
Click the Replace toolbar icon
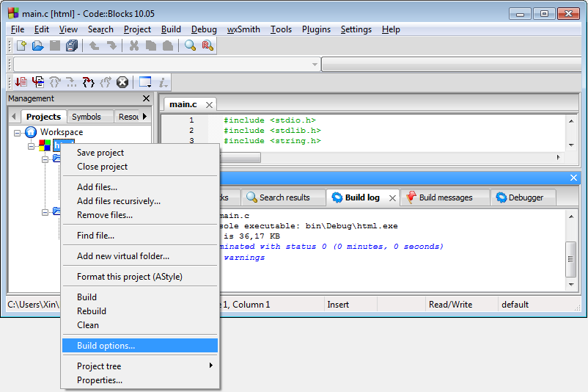coord(207,46)
